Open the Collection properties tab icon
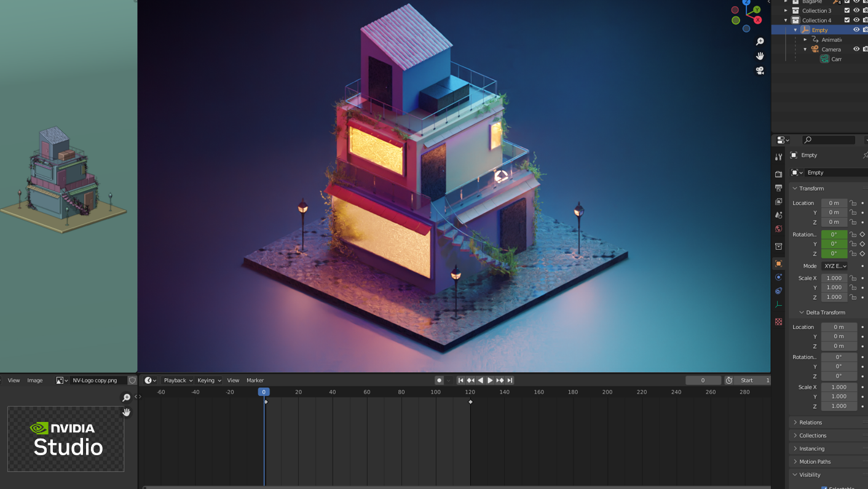This screenshot has width=868, height=489. (779, 247)
